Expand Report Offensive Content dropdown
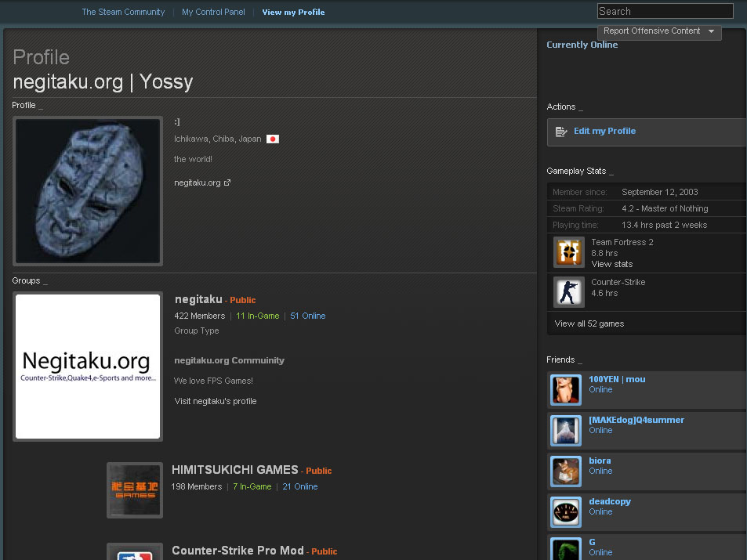 pyautogui.click(x=659, y=31)
